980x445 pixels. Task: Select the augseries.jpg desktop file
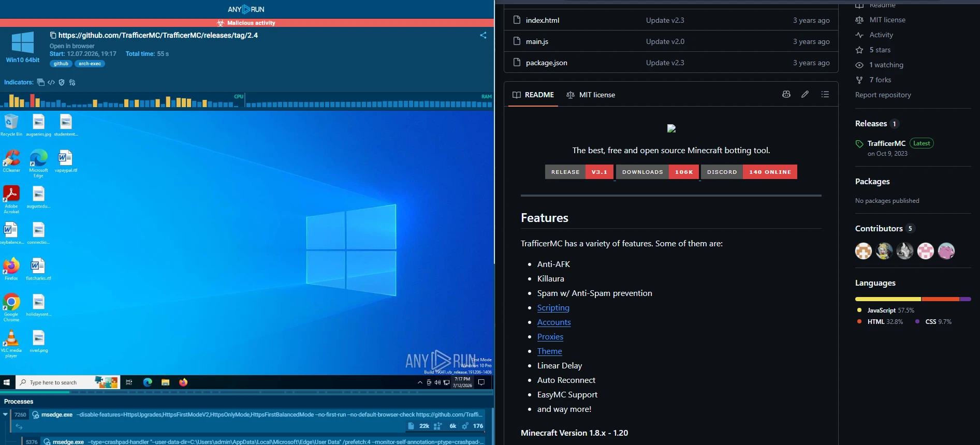tap(38, 125)
